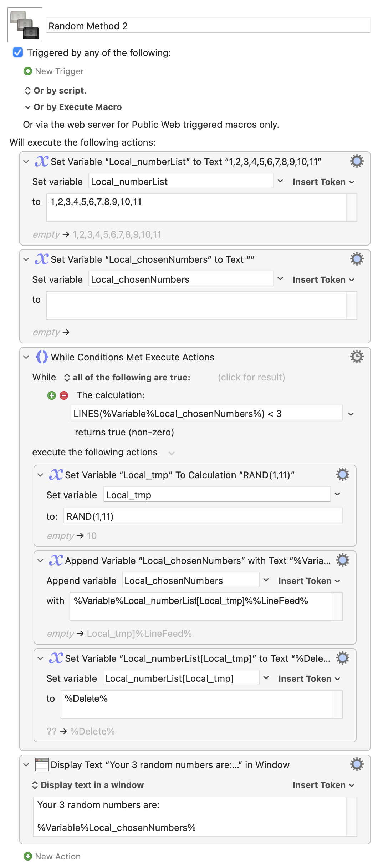Open gear menu for While Conditions Met action
The height and width of the screenshot is (868, 378).
[x=357, y=357]
